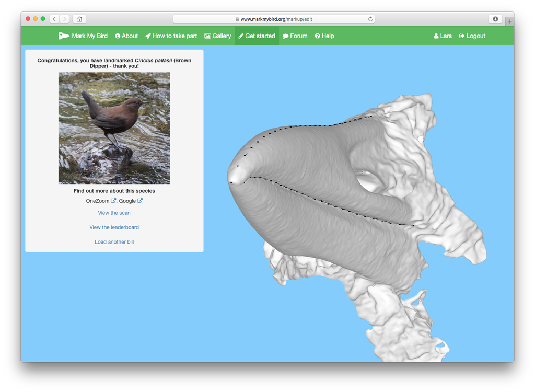Click View the leaderboard link
Screen dimensions: 535x392
coord(114,227)
